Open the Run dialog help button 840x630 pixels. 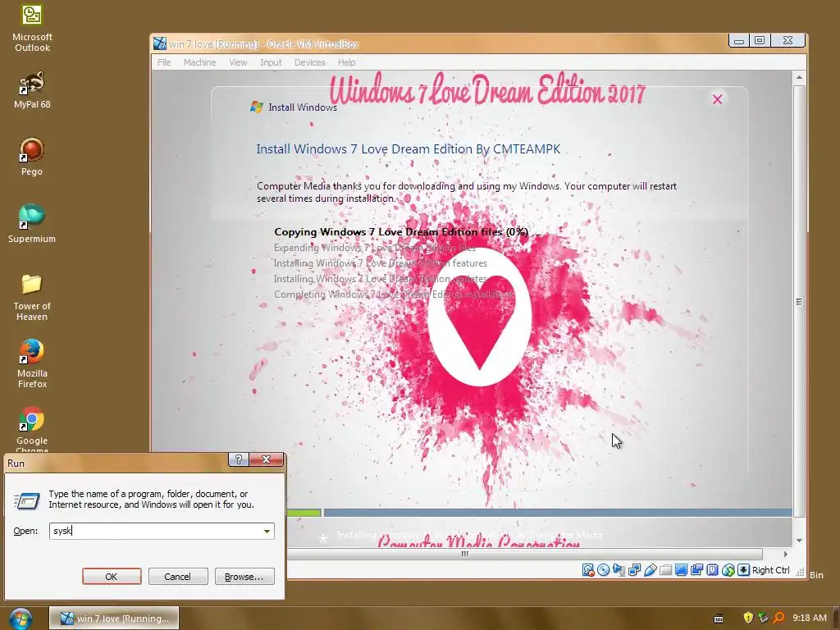239,459
